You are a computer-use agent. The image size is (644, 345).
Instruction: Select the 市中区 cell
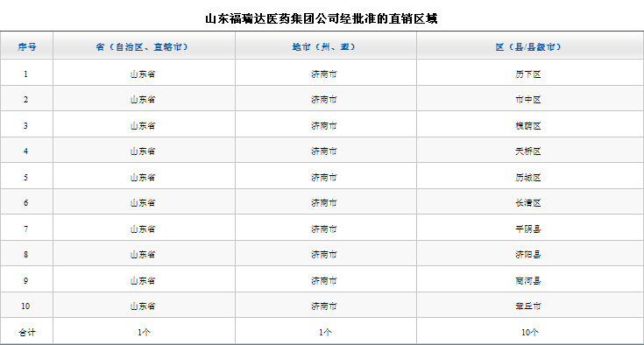click(528, 100)
